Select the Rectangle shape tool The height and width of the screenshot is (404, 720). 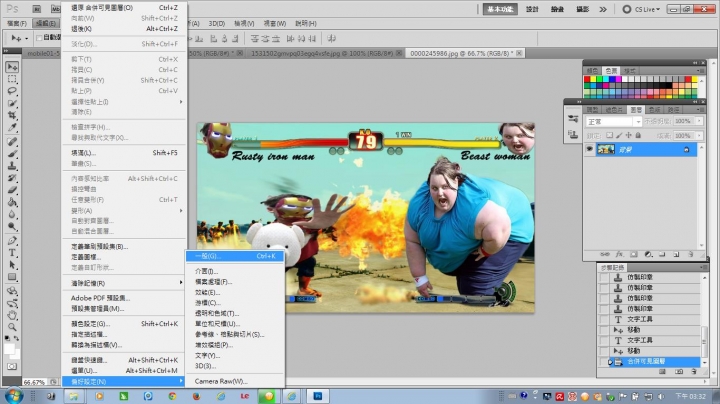(12, 277)
